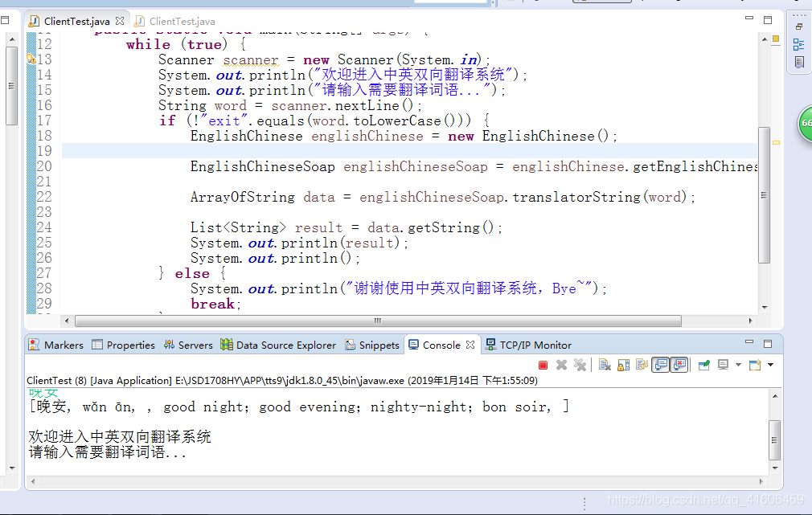Screen dimensions: 812x515
Task: Switch to the Markers tab
Action: pyautogui.click(x=56, y=345)
